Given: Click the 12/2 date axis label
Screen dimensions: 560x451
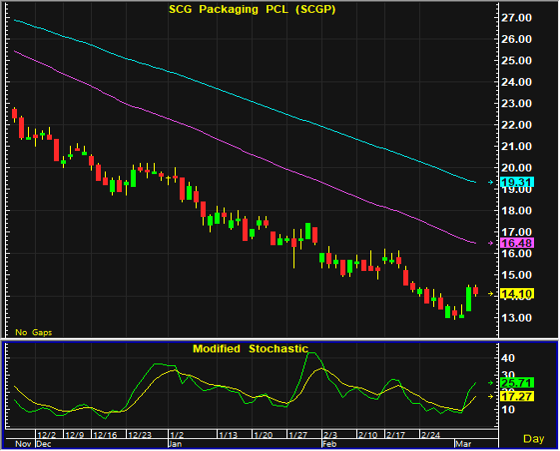Looking at the screenshot, I should tap(47, 435).
